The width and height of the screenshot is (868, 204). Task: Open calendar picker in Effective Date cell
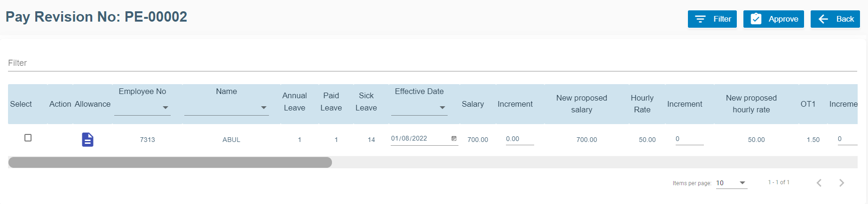click(454, 139)
